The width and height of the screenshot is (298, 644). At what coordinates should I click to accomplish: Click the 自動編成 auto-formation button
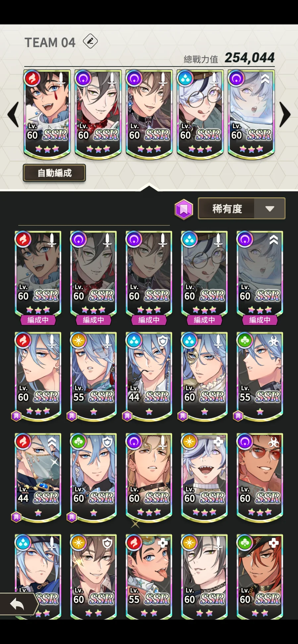(x=54, y=173)
